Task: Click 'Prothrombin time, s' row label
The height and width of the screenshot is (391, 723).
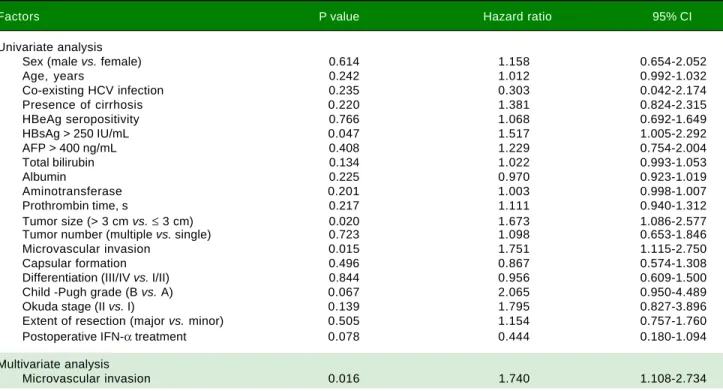Action: (x=75, y=205)
